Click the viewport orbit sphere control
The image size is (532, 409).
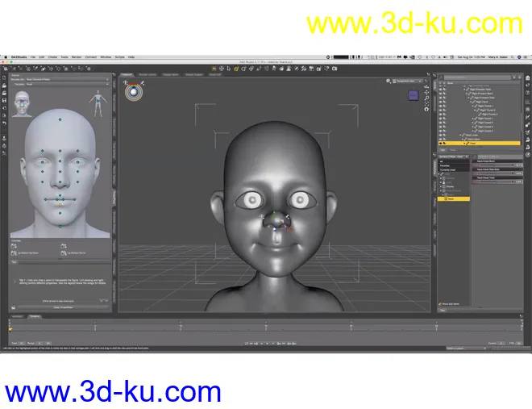coord(132,92)
